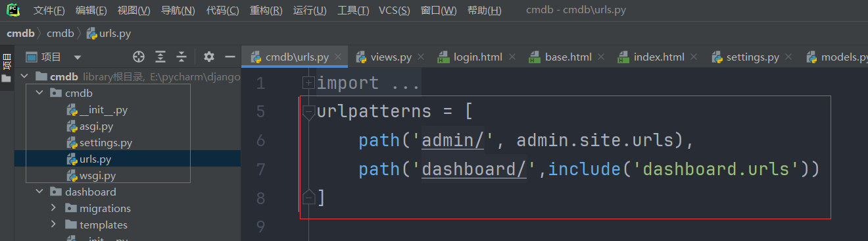
Task: Close the login.html tab
Action: pyautogui.click(x=512, y=57)
